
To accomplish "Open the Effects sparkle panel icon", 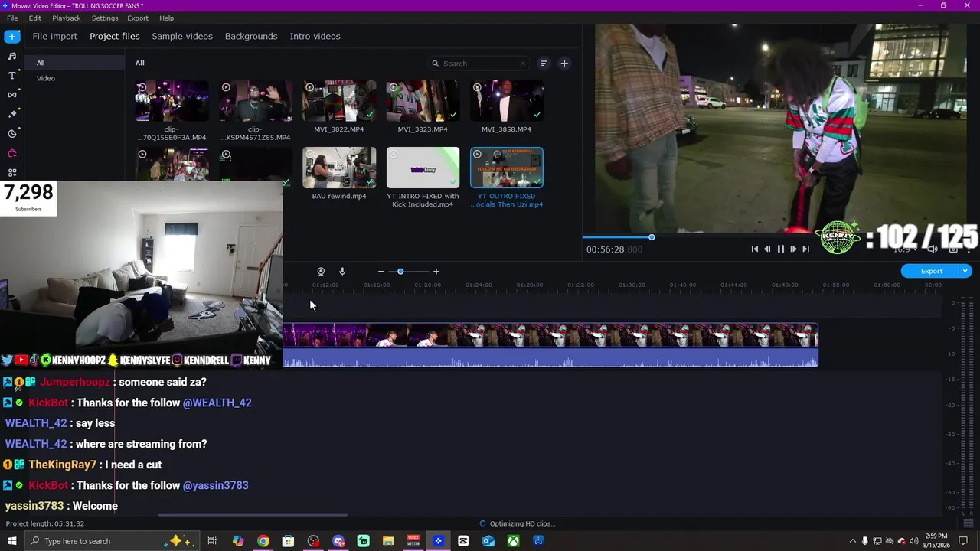I will [12, 114].
